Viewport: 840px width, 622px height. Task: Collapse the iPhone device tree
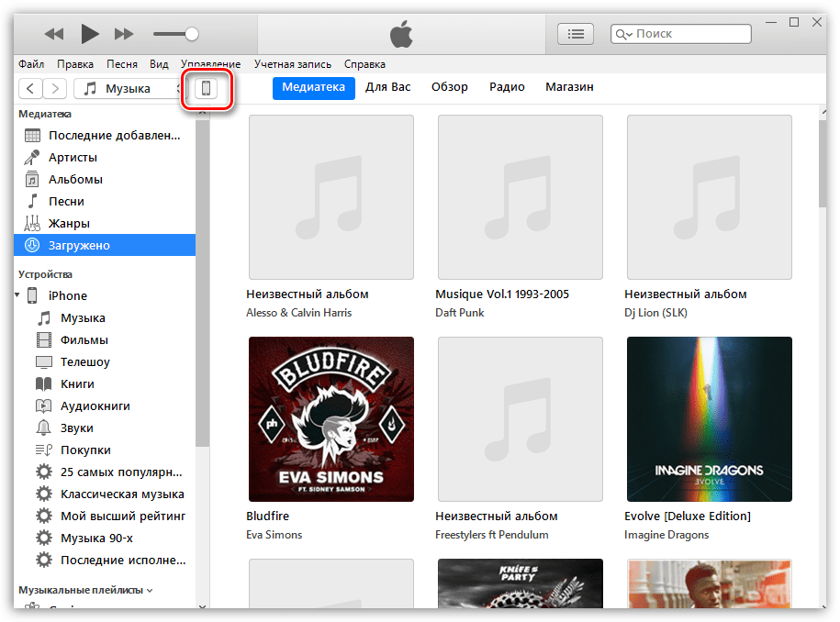pos(17,295)
